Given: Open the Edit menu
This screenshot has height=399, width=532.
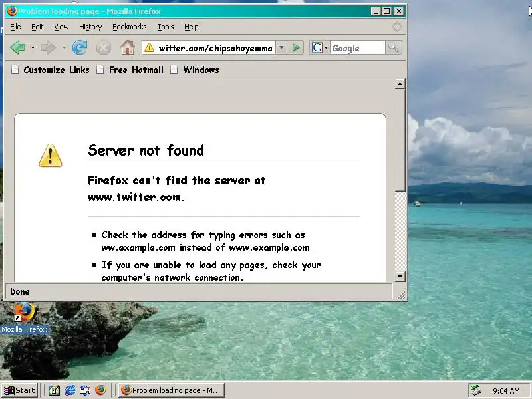Looking at the screenshot, I should coord(37,27).
